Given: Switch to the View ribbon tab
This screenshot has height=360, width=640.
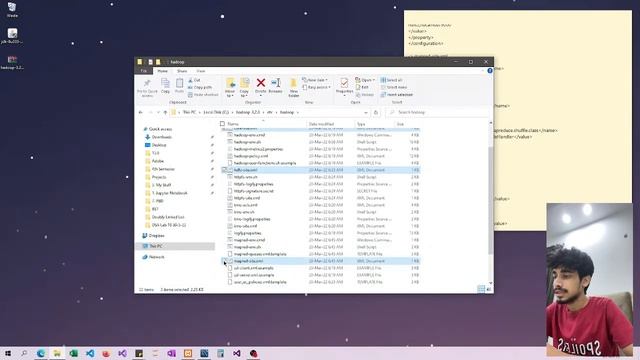Looking at the screenshot, I should (x=201, y=71).
